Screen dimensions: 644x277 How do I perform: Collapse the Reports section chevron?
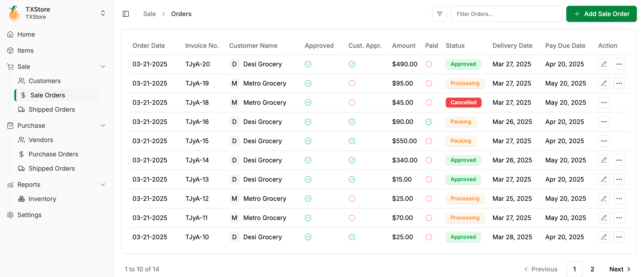click(x=103, y=185)
